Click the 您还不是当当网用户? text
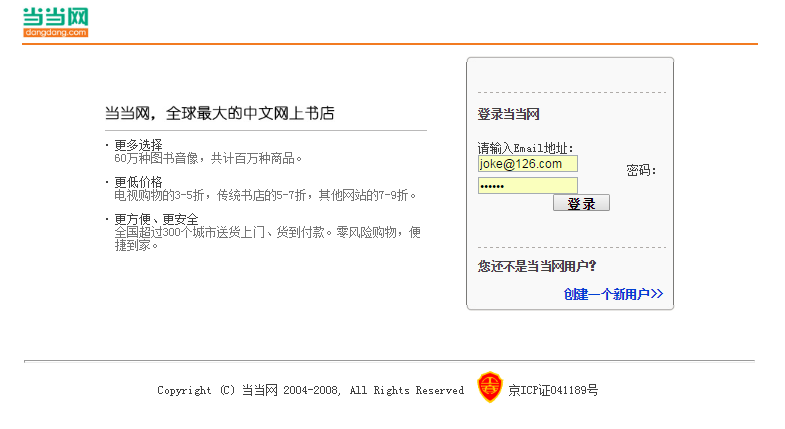The height and width of the screenshot is (429, 785). point(537,266)
